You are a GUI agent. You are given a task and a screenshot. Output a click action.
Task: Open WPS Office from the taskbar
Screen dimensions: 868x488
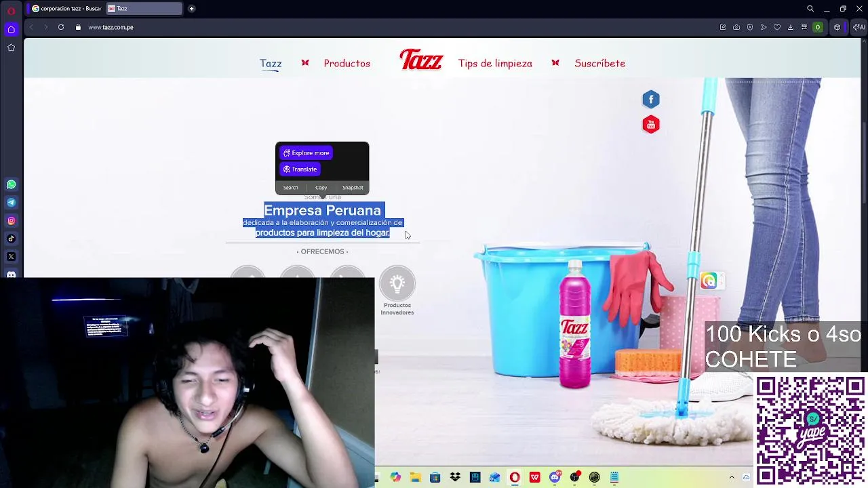pyautogui.click(x=534, y=477)
